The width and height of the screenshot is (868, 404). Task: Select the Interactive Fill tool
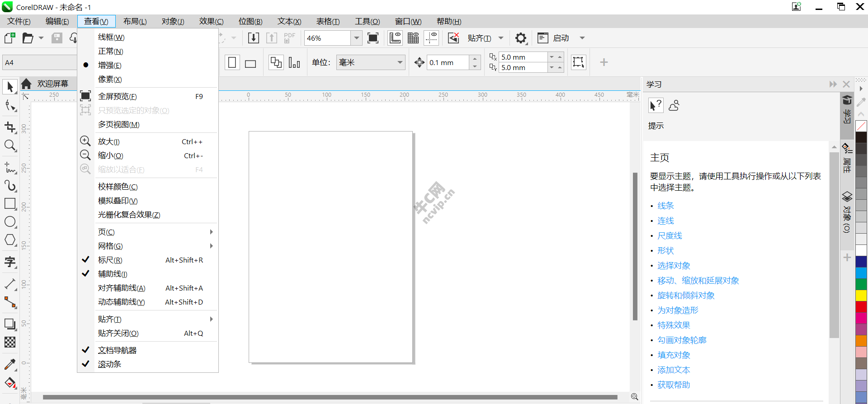10,383
